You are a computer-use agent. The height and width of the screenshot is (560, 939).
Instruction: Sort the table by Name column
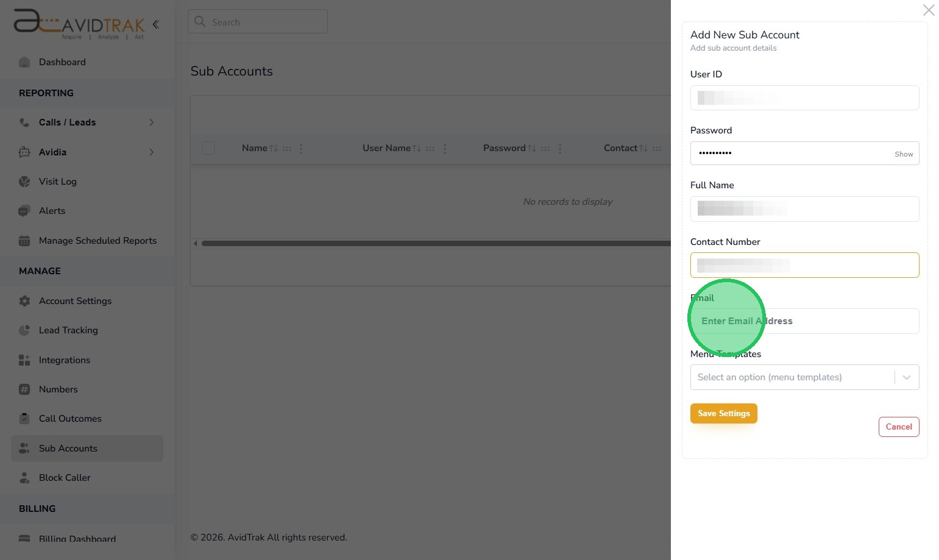(x=274, y=148)
